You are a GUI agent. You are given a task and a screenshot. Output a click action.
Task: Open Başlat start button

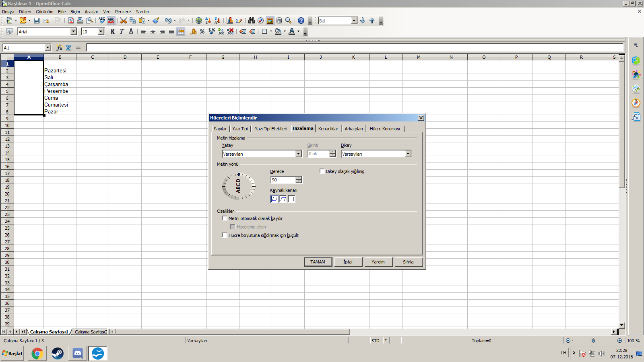click(x=12, y=354)
